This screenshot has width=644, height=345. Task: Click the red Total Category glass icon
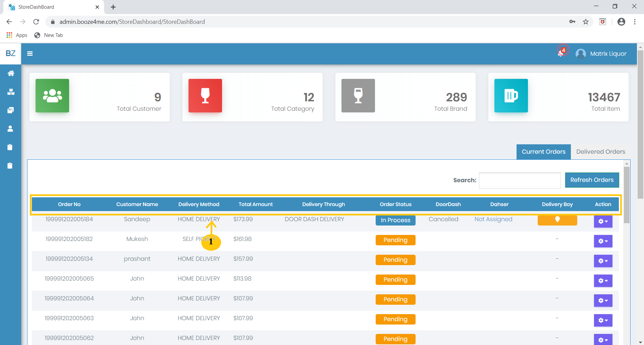(205, 96)
